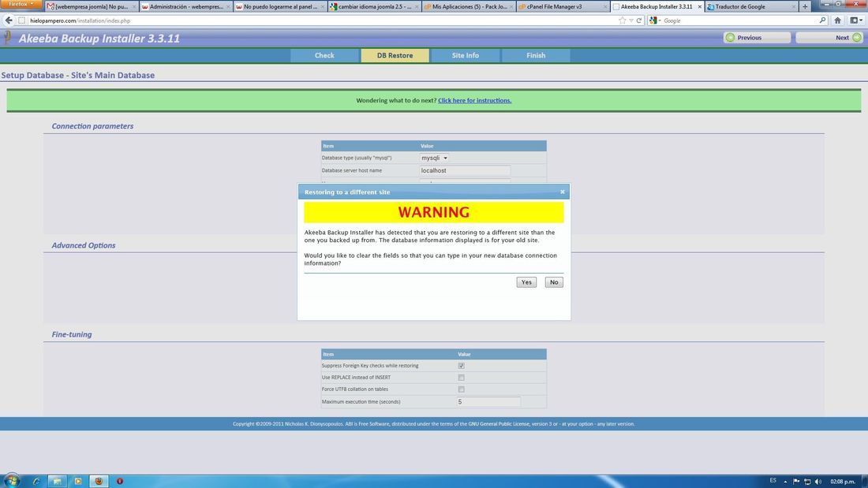The image size is (868, 488).
Task: Click No in the warning dialog
Action: click(x=554, y=282)
